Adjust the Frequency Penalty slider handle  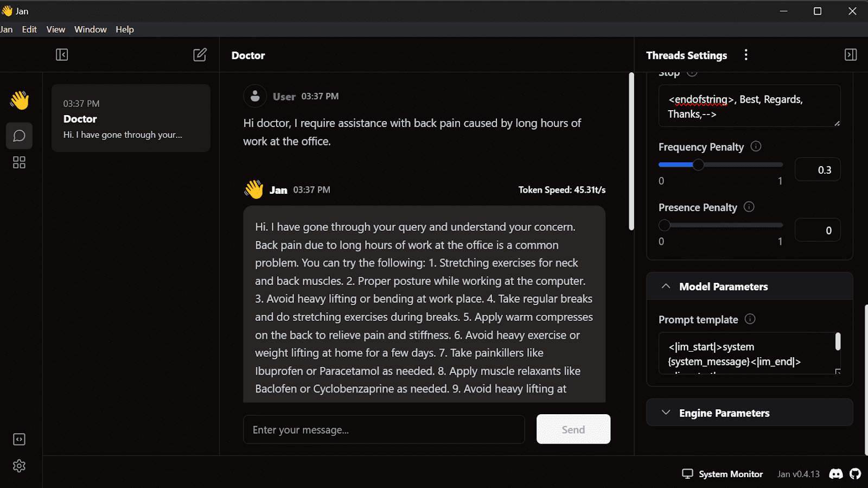click(x=698, y=164)
